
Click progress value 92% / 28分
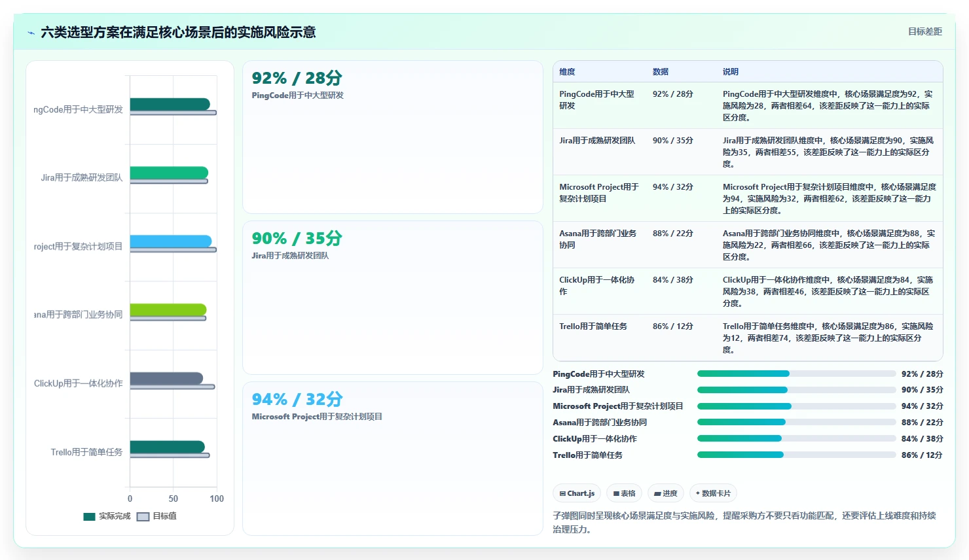[922, 374]
